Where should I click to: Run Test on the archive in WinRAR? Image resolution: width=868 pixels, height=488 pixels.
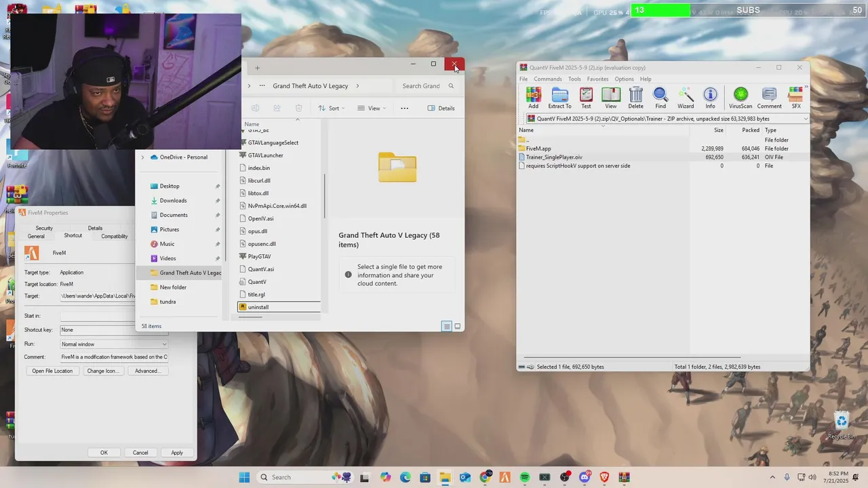586,98
